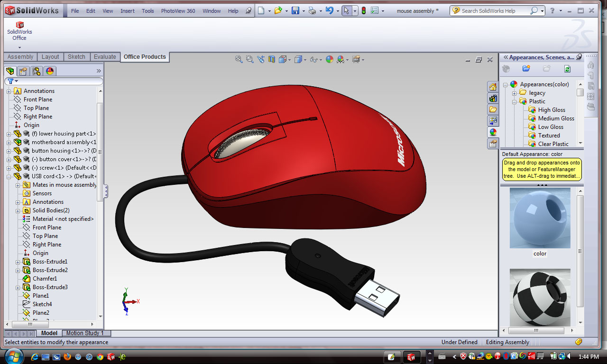This screenshot has height=364, width=607.
Task: Pin the Appearances task pane
Action: click(579, 57)
